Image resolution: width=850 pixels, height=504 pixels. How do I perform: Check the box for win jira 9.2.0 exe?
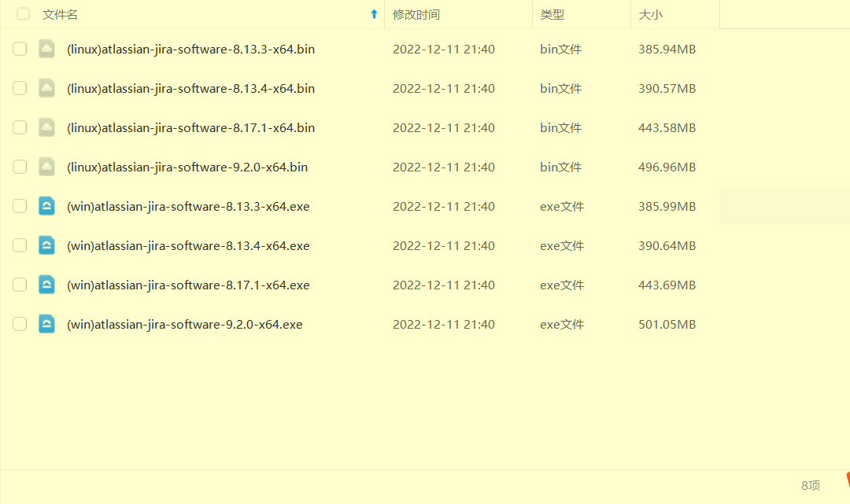click(x=20, y=324)
